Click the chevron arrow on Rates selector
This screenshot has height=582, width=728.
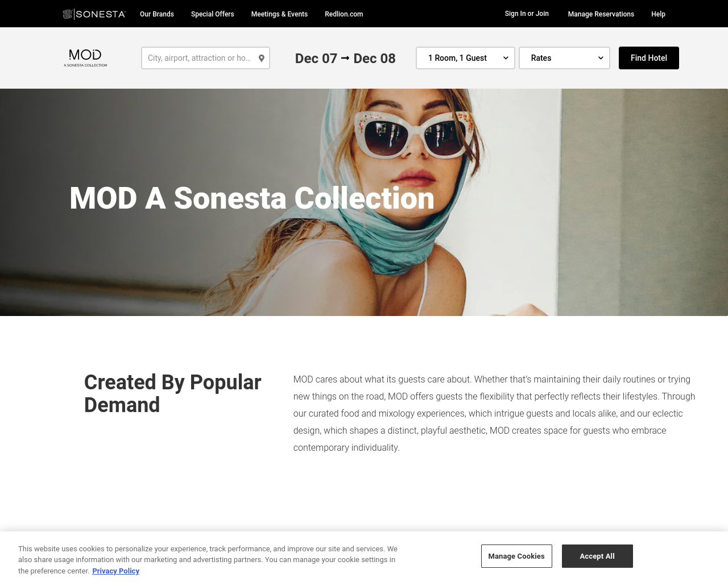[x=601, y=58]
